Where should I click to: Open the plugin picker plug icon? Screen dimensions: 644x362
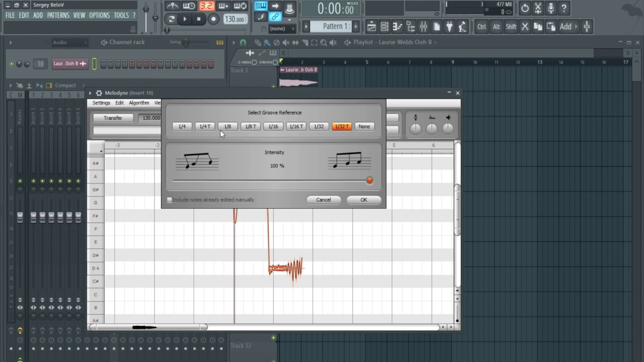[x=450, y=27]
